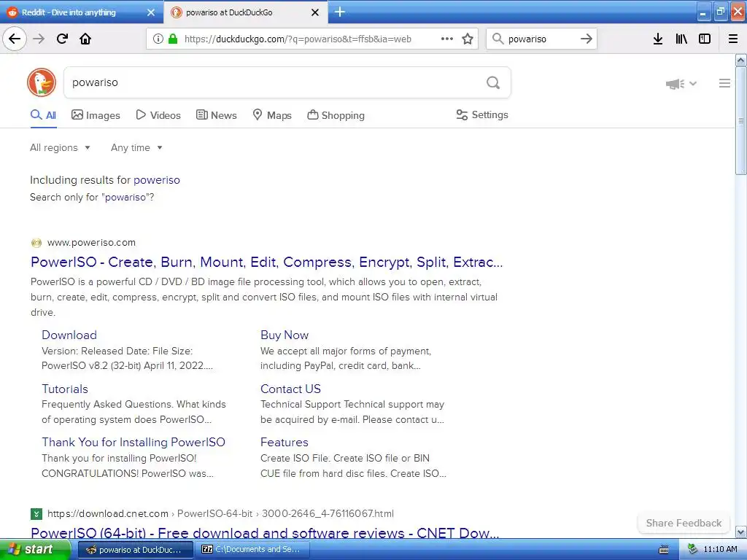Click the green secure padlock icon
747x560 pixels.
pos(172,39)
